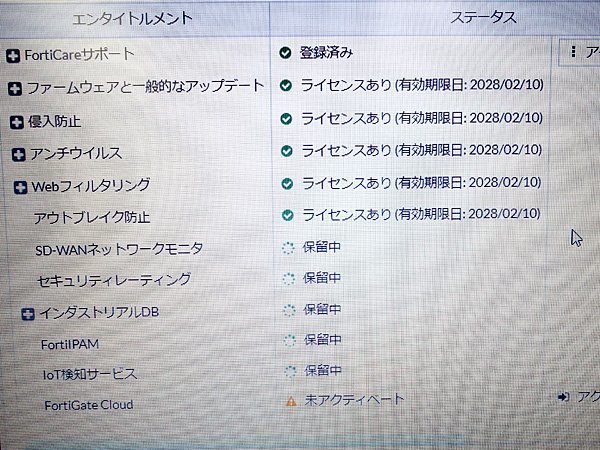Click 保留中 status for インダストリアルDB

click(322, 309)
